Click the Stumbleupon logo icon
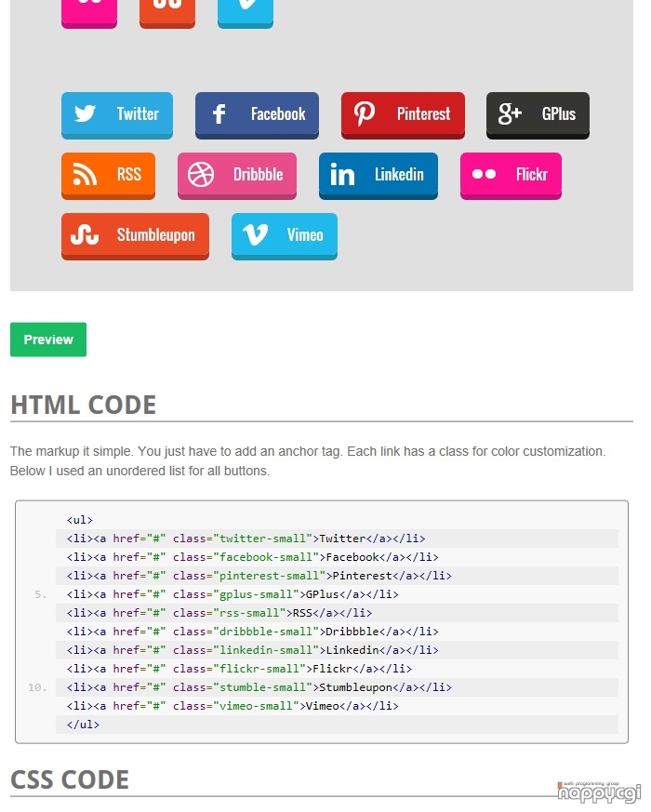This screenshot has width=651, height=812. pyautogui.click(x=85, y=234)
